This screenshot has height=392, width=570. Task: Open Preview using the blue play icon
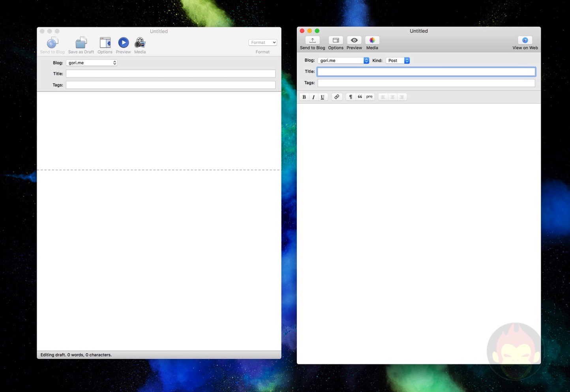pos(123,43)
